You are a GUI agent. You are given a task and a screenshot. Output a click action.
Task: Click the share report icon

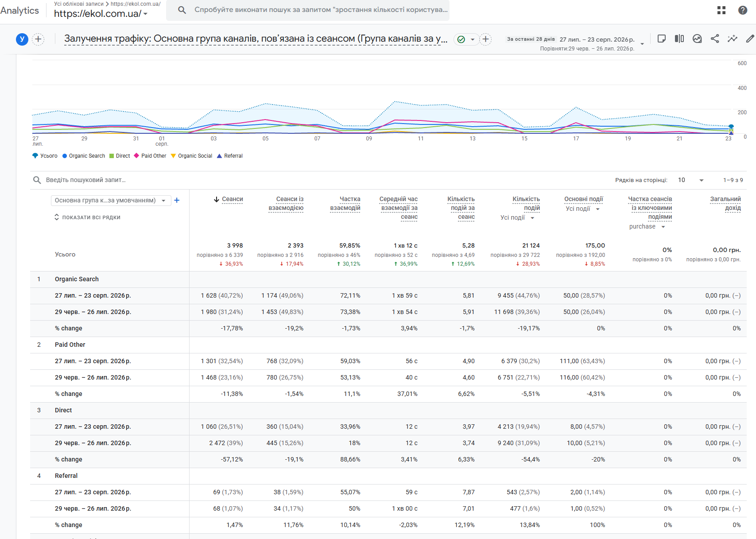[715, 39]
